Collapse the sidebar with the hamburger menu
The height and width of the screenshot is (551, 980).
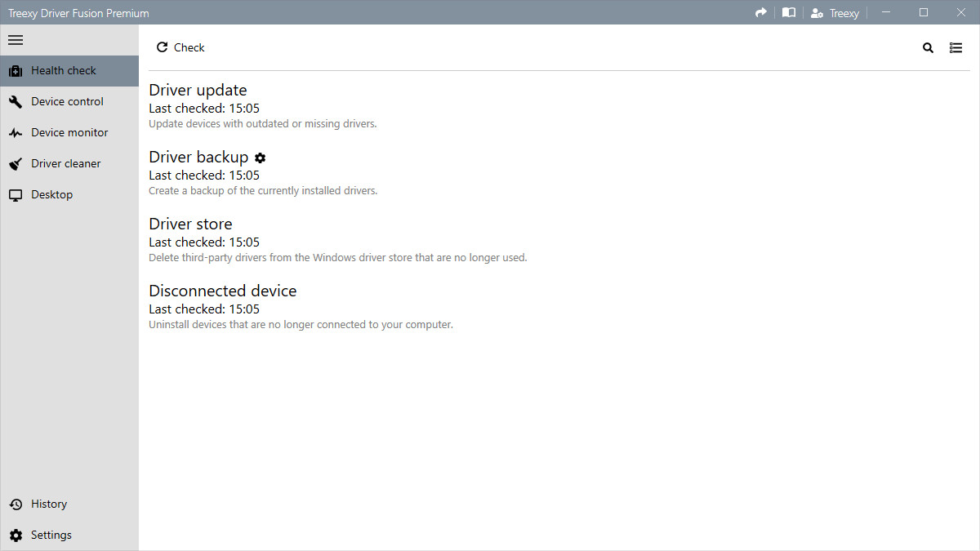coord(15,39)
